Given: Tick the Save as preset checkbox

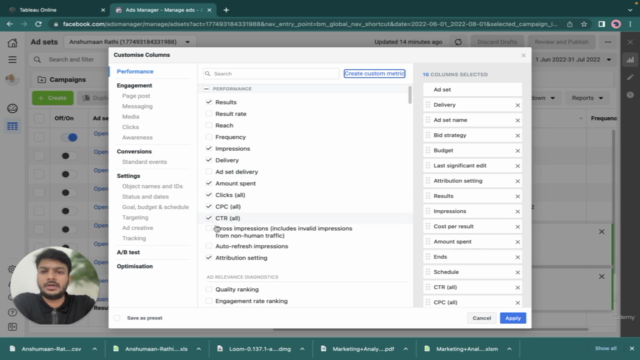Looking at the screenshot, I should click(x=118, y=318).
